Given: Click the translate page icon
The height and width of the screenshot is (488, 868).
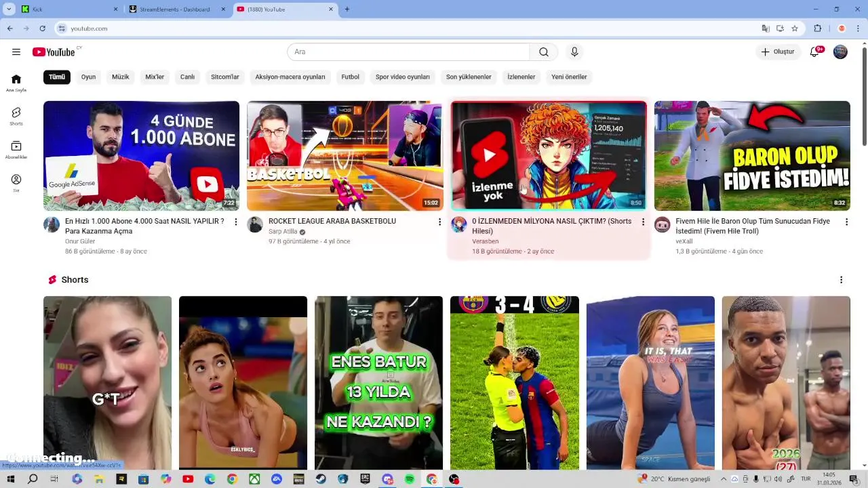Looking at the screenshot, I should tap(766, 28).
